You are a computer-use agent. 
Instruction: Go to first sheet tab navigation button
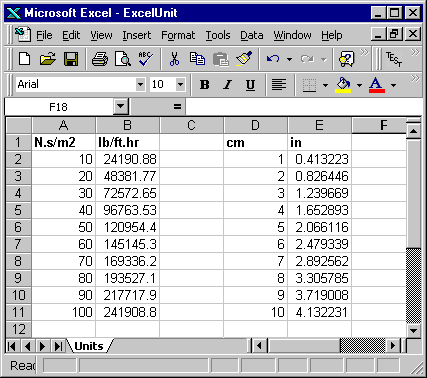pyautogui.click(x=12, y=346)
